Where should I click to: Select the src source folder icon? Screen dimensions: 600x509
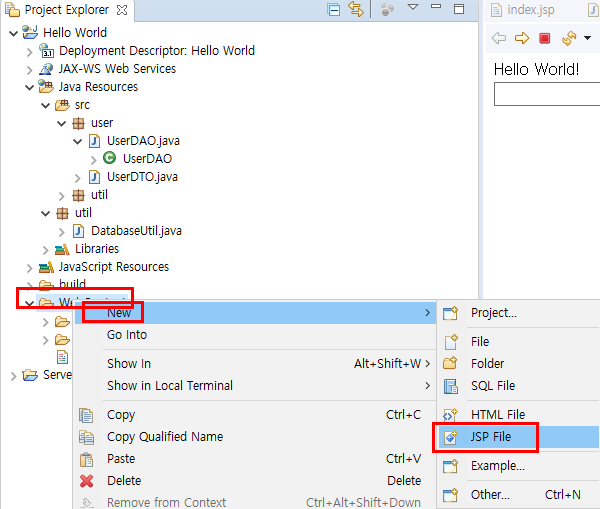click(62, 104)
